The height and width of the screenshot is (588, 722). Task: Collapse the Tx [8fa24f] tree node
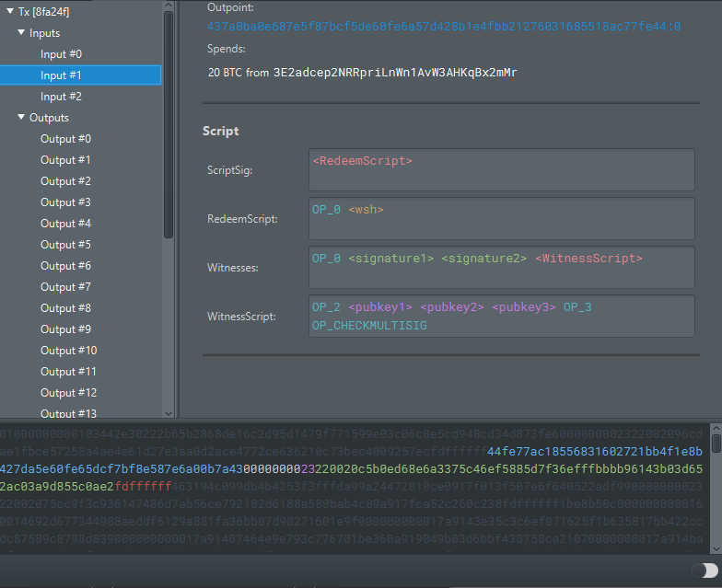click(x=9, y=11)
